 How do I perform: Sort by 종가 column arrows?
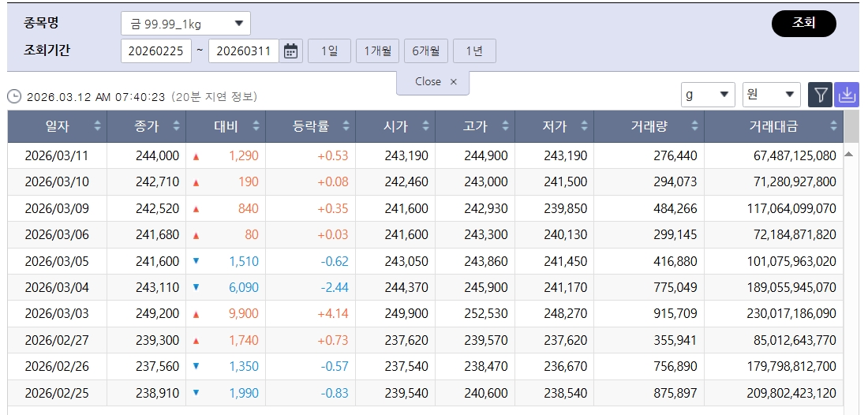(x=177, y=126)
